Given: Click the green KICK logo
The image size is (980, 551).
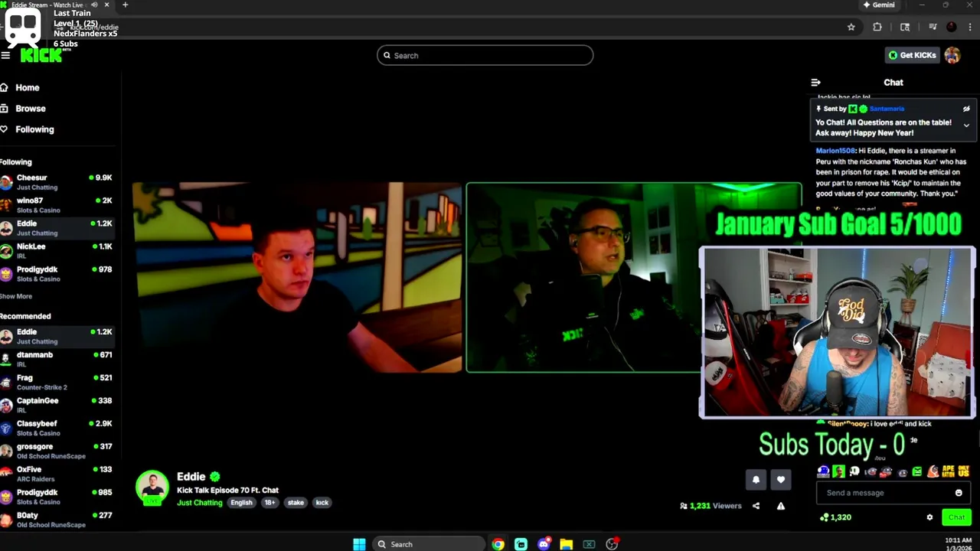Looking at the screenshot, I should 41,56.
